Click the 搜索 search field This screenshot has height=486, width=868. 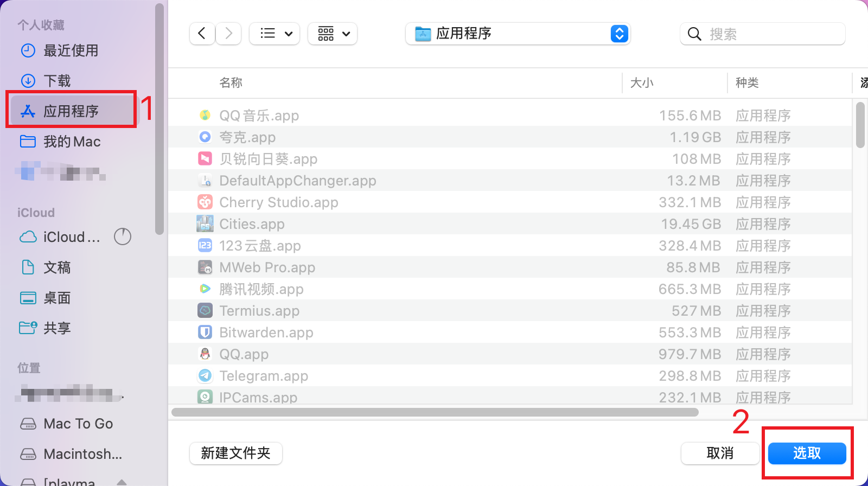[762, 34]
